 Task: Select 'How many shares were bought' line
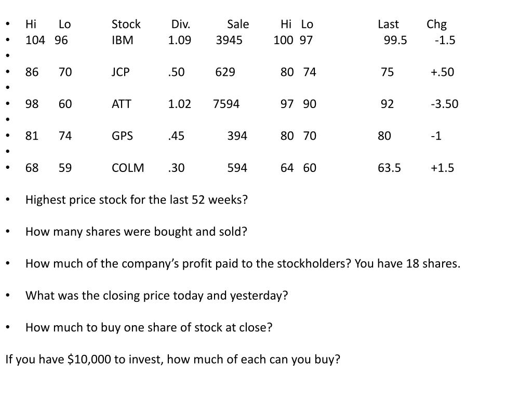[x=136, y=232]
